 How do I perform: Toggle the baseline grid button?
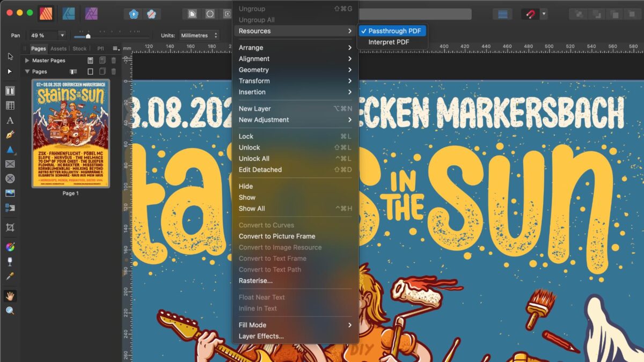click(x=503, y=14)
